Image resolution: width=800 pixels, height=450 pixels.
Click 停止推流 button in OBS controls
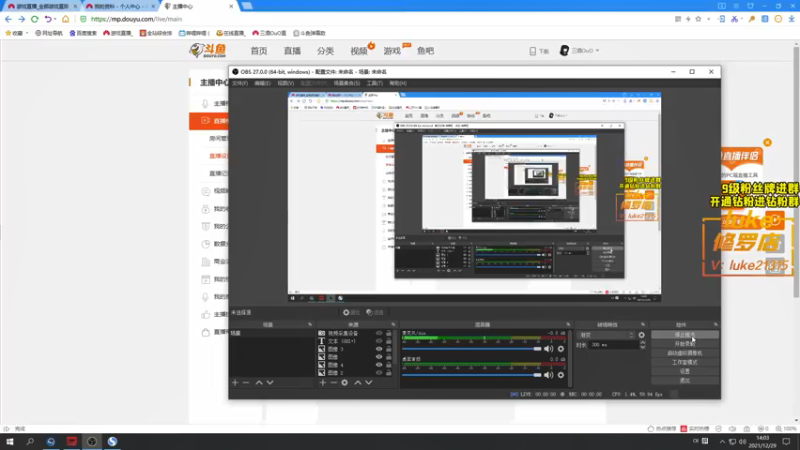click(685, 335)
